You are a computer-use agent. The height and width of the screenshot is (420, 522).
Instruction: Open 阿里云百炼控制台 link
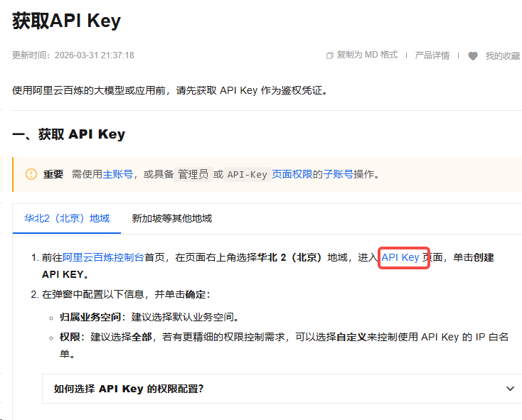click(x=103, y=257)
